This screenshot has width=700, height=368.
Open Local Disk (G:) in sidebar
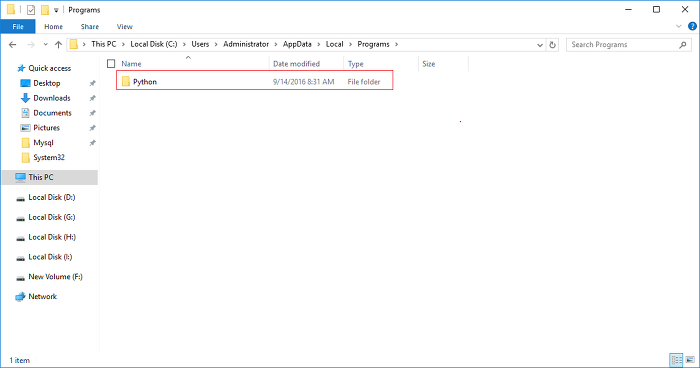click(x=52, y=217)
